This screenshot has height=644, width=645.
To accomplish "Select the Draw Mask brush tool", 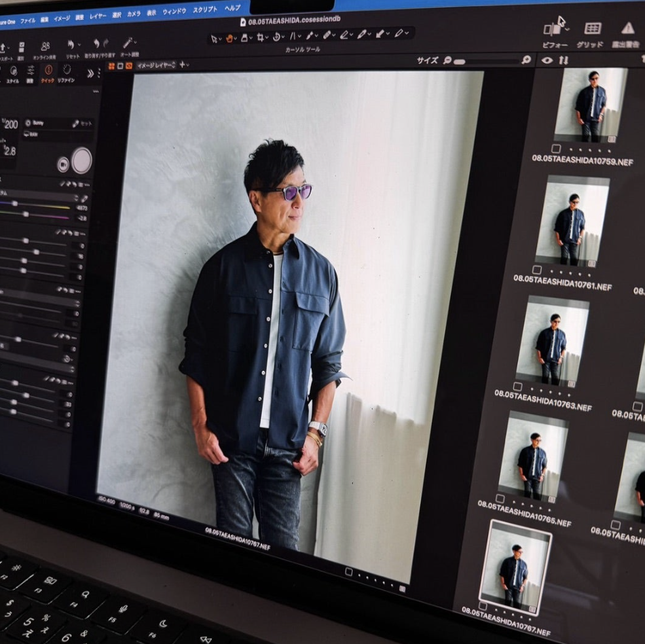I will click(x=310, y=36).
